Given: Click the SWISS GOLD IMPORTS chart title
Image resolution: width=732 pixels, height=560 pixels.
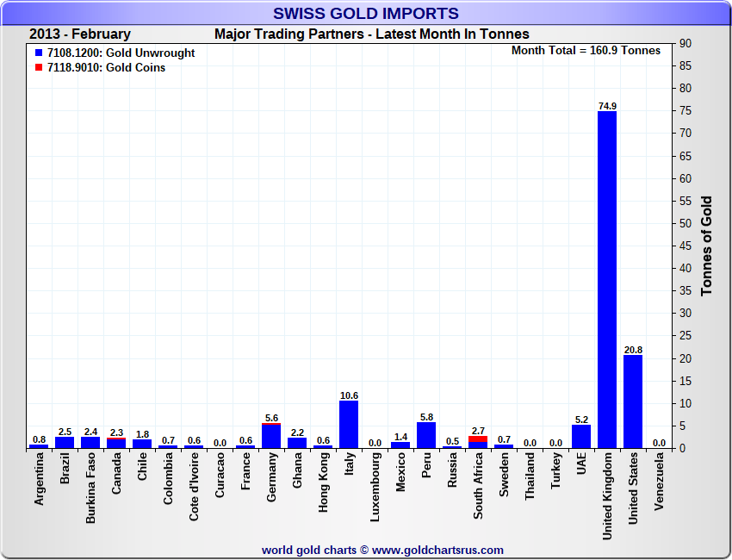Looking at the screenshot, I should (x=366, y=14).
